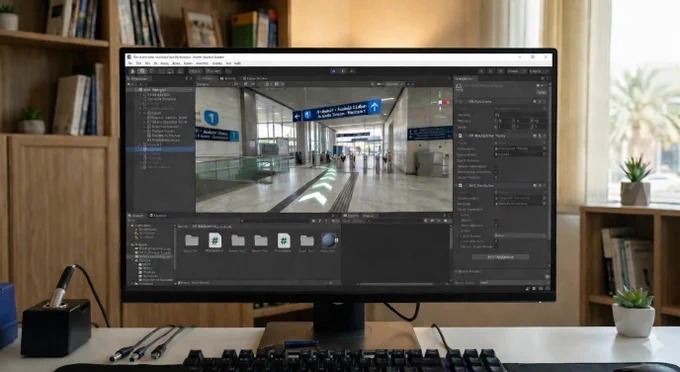Click the Scale X field in Transform

coord(503,127)
